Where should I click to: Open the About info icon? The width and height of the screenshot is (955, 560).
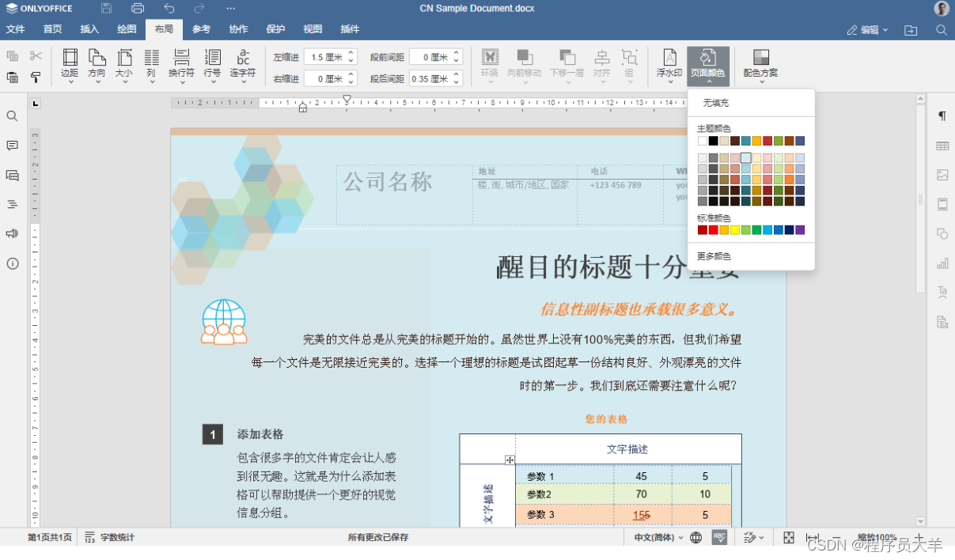tap(13, 263)
